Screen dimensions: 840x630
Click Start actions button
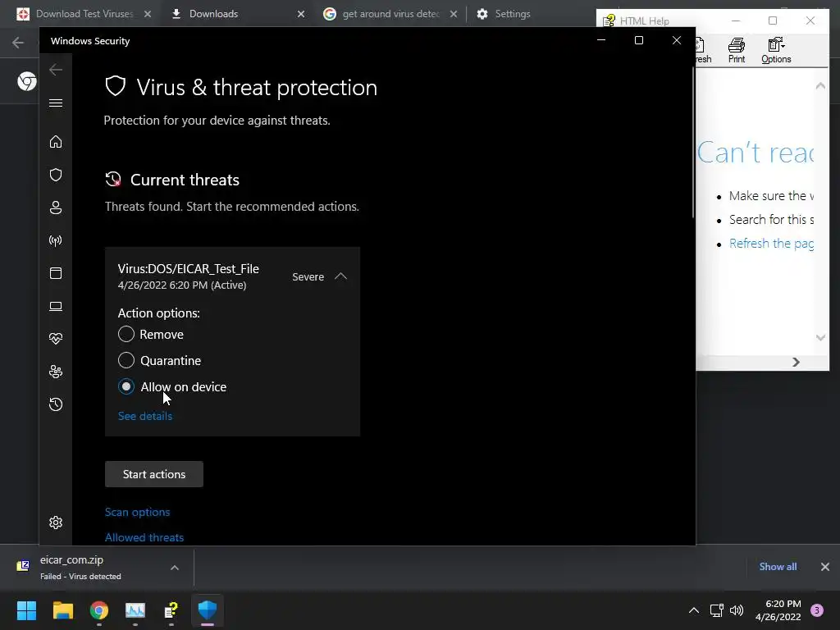[x=154, y=474]
